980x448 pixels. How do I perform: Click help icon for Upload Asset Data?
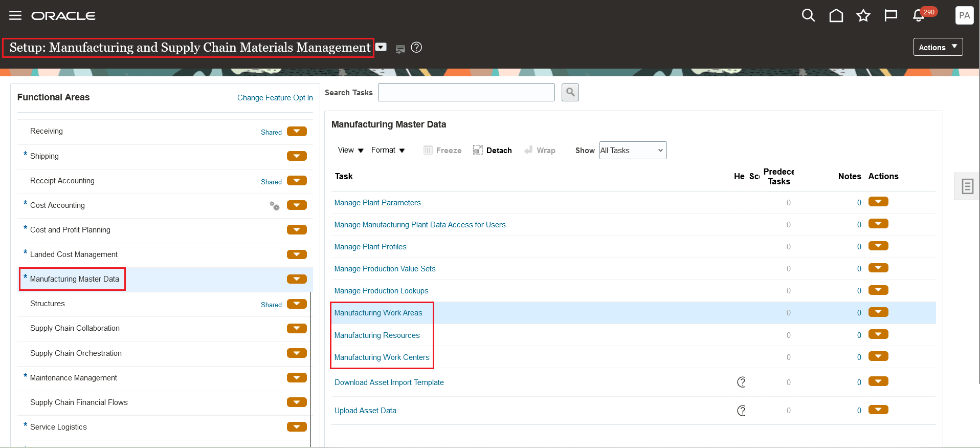click(x=741, y=411)
